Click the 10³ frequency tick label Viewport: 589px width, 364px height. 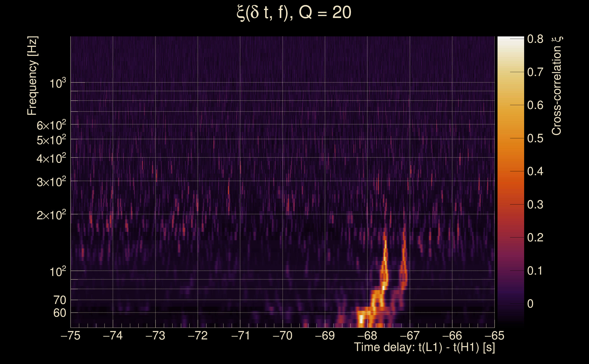(57, 83)
